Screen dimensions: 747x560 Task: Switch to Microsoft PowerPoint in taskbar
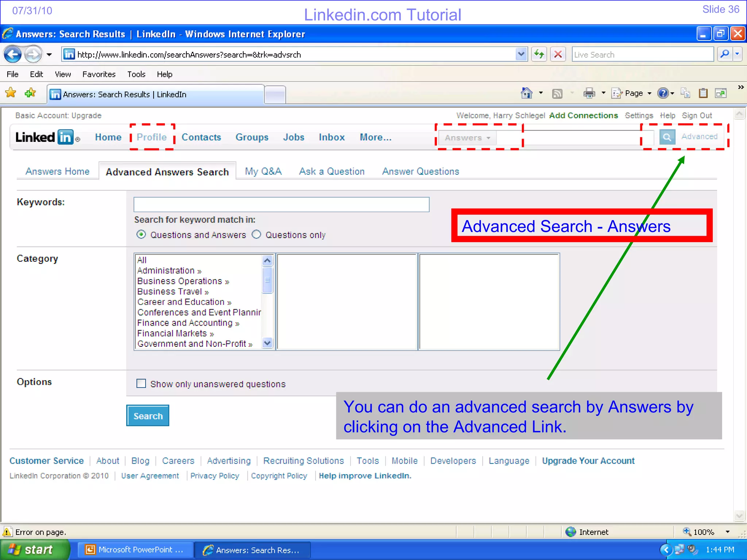[x=135, y=550]
